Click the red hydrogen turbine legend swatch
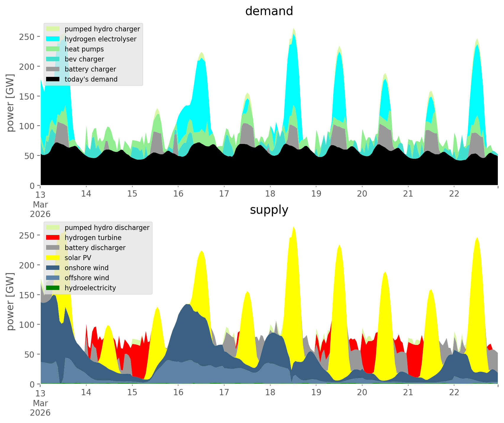 point(53,238)
